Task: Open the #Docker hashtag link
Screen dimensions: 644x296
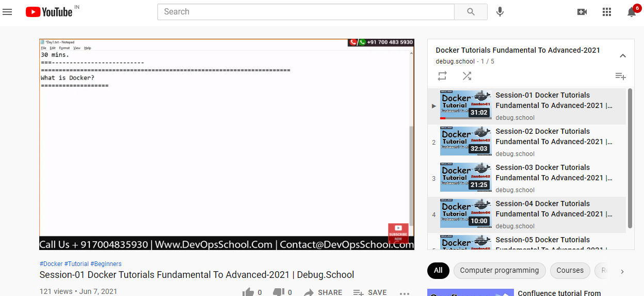Action: pyautogui.click(x=51, y=264)
